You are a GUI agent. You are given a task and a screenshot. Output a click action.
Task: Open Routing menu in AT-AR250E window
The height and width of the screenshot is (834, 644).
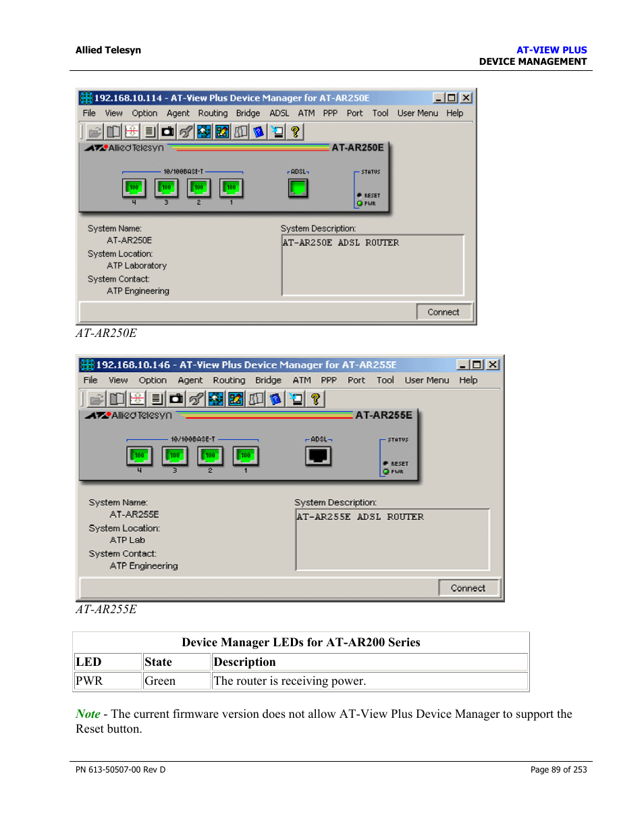pos(213,113)
